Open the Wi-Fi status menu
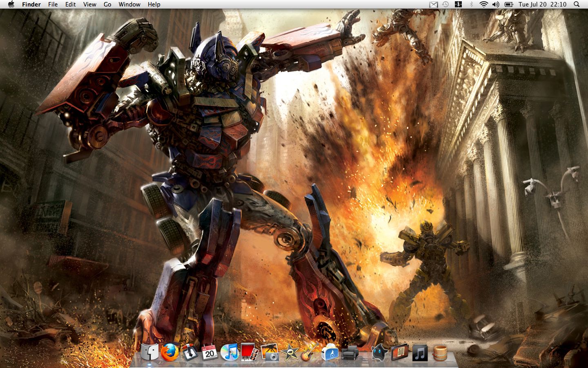588x368 pixels. click(484, 4)
